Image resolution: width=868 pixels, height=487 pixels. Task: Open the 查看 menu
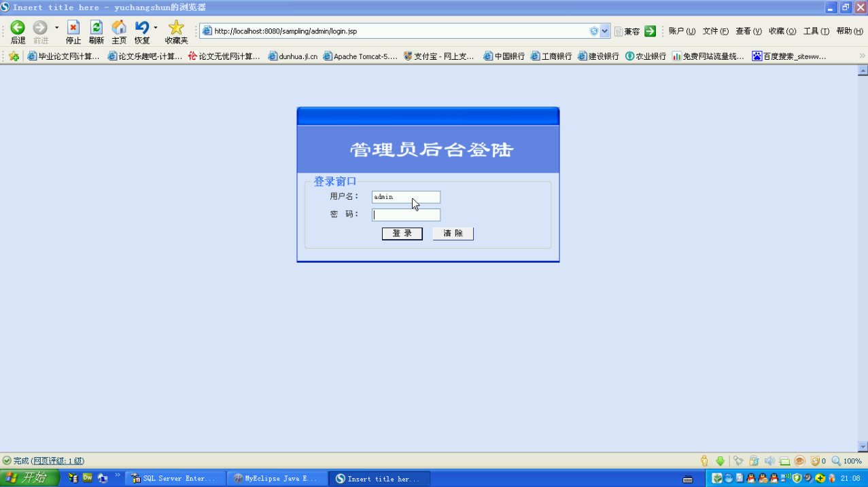pyautogui.click(x=748, y=31)
